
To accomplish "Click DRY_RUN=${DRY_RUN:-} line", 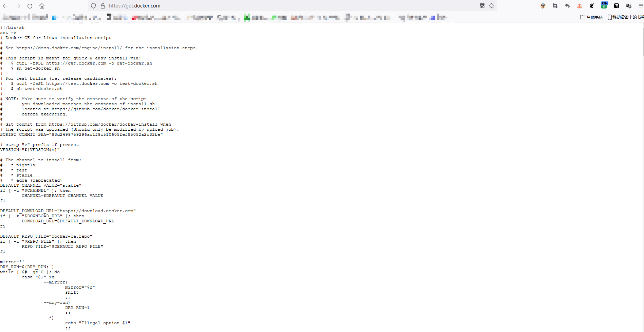I will [27, 267].
